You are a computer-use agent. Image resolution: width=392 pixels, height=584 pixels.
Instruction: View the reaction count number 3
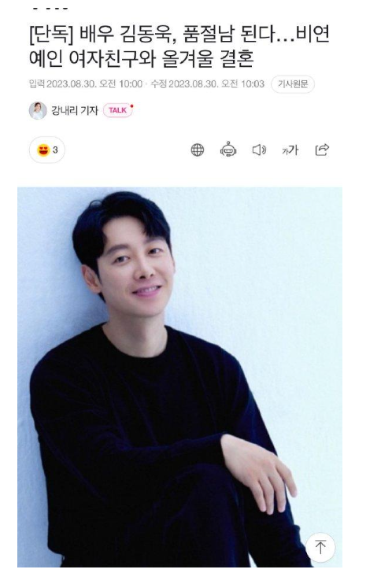click(x=56, y=150)
